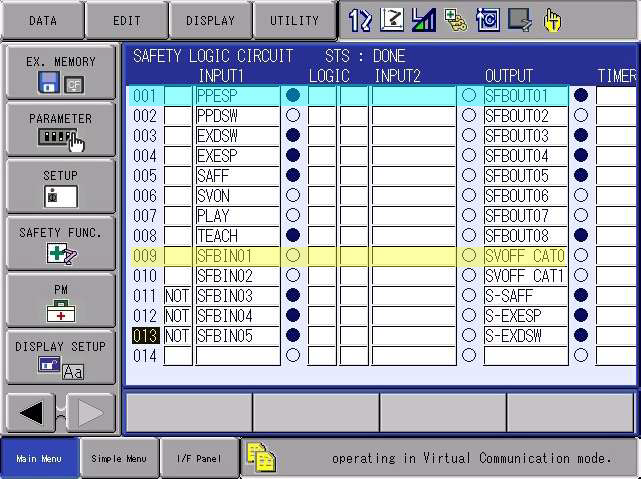Image resolution: width=641 pixels, height=479 pixels.
Task: Click the security mode key icon
Action: [455, 20]
